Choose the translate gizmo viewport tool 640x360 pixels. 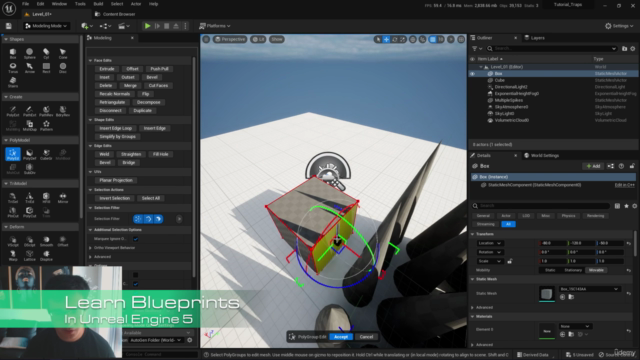(386, 39)
